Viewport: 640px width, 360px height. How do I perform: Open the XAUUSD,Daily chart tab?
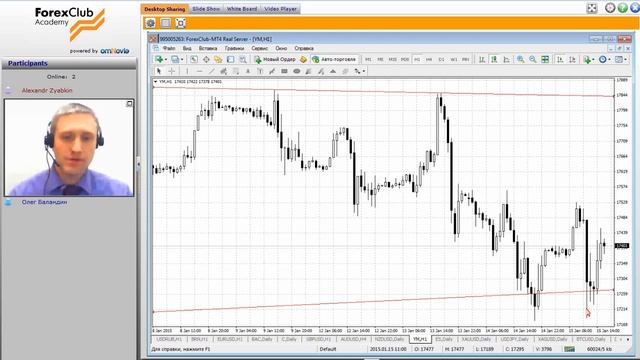476,340
